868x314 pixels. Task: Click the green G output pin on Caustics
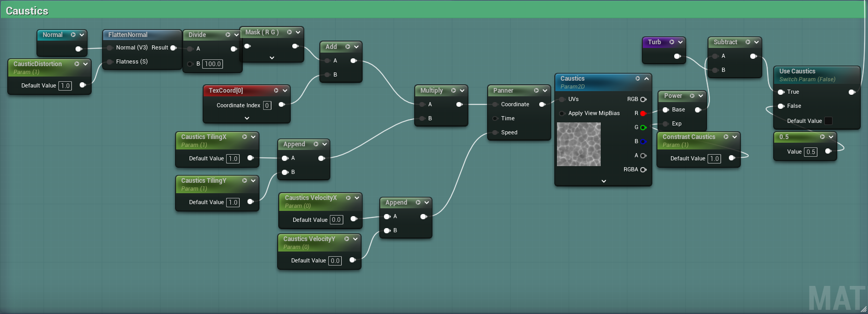click(x=643, y=128)
